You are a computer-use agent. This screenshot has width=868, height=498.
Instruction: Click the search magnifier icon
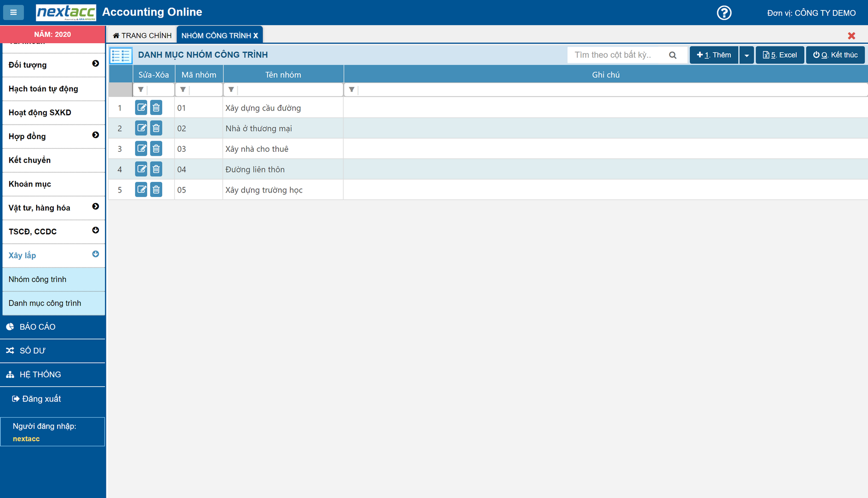673,55
